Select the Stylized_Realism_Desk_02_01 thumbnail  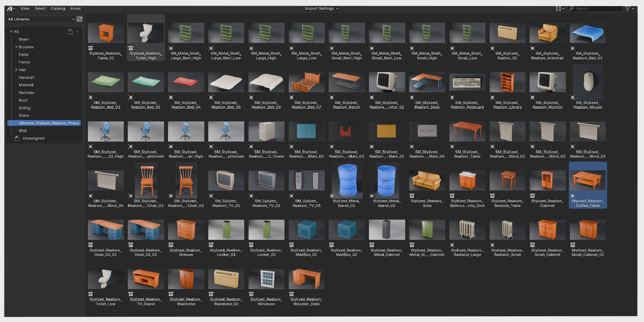click(x=106, y=229)
